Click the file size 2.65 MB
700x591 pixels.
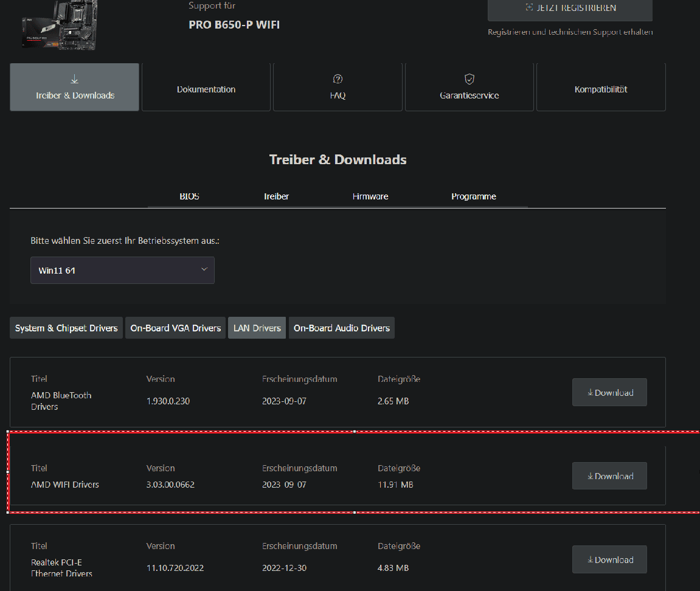[393, 401]
